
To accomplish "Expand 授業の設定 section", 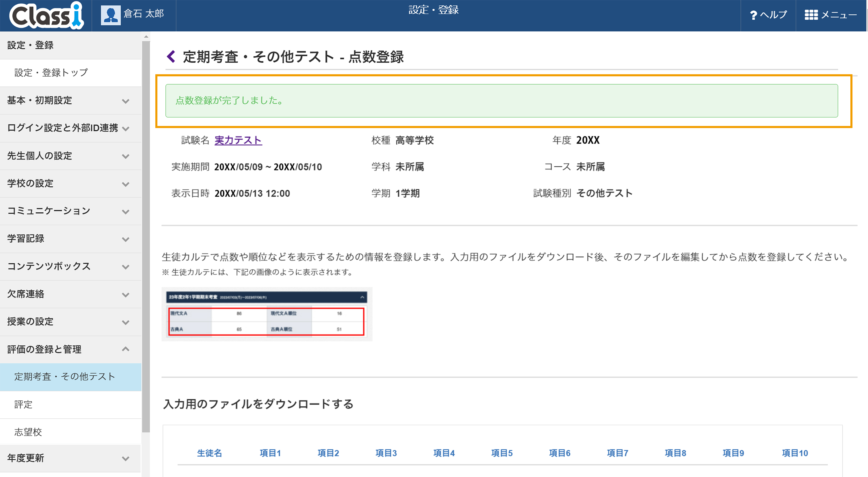I will point(70,322).
